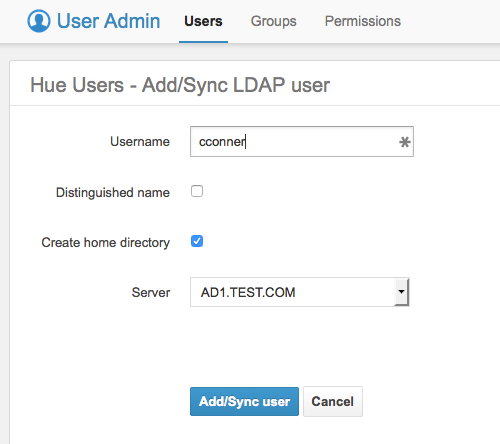Screen dimensions: 500x444
Task: Click the User Admin person icon
Action: [x=39, y=21]
